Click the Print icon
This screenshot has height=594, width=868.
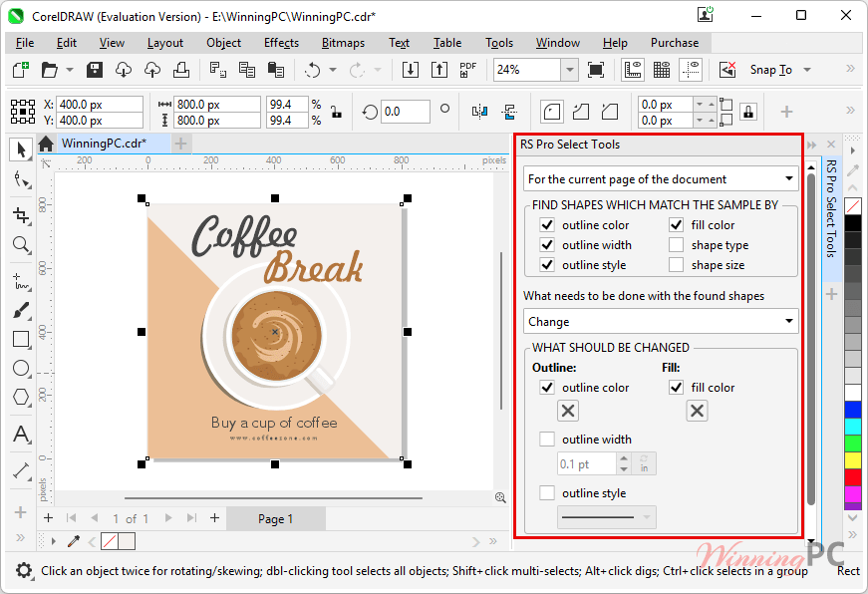tap(181, 70)
